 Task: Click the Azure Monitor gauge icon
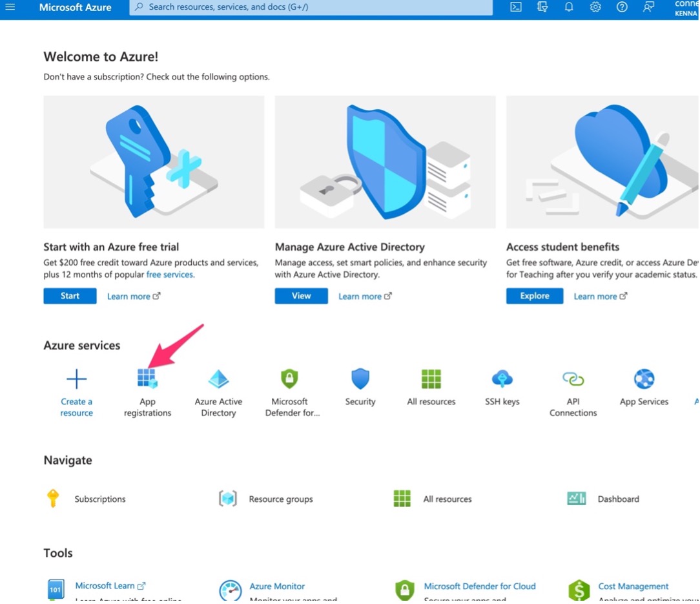tap(231, 591)
